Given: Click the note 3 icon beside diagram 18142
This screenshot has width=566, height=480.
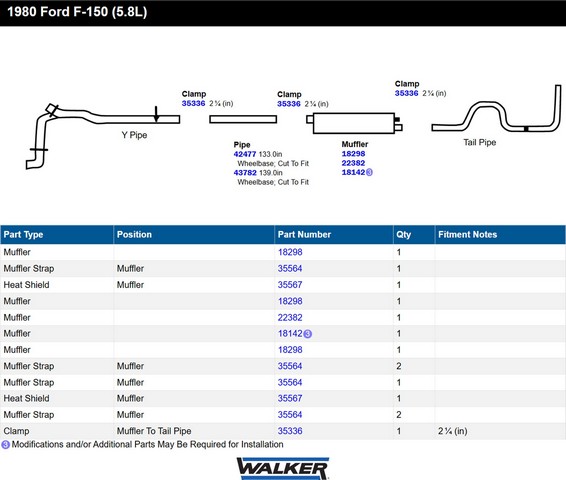Looking at the screenshot, I should 369,172.
